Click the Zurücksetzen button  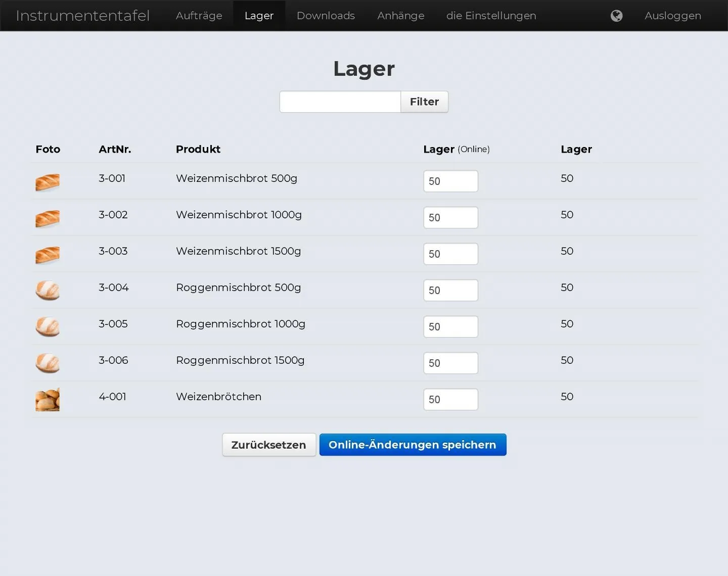(269, 445)
